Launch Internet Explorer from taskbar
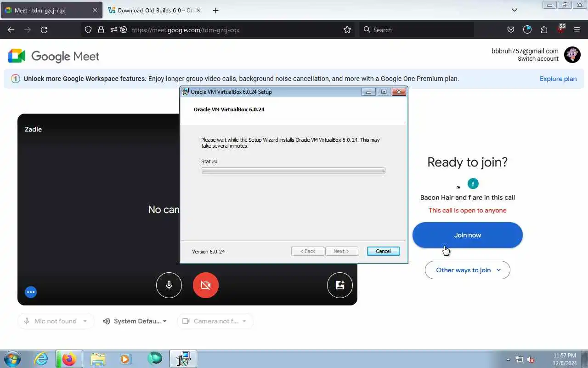 [x=41, y=359]
